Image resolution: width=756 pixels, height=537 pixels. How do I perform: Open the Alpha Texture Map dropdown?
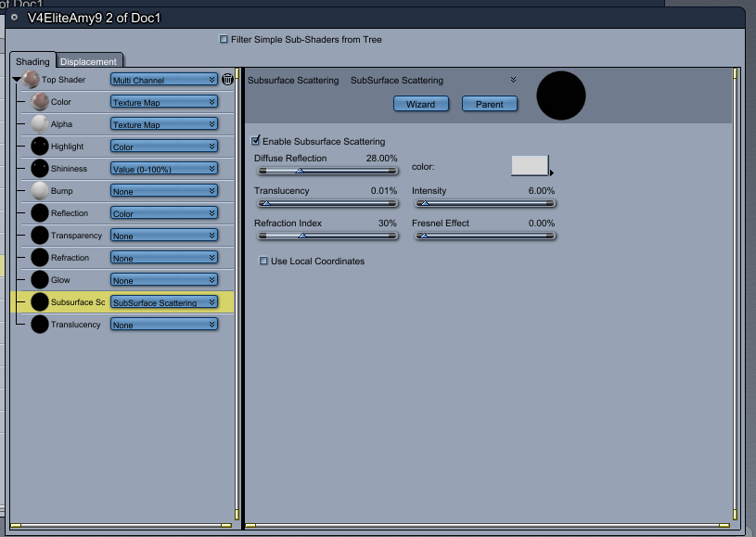pos(164,124)
